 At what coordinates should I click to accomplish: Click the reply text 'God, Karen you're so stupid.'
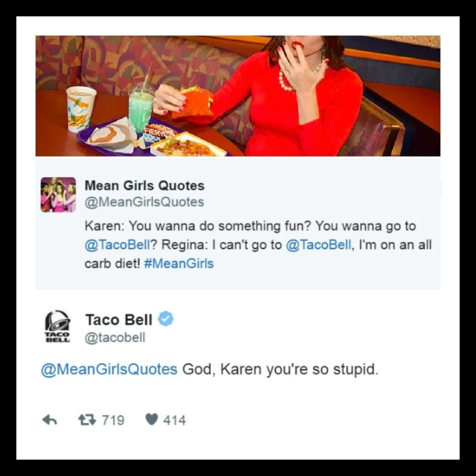coord(280,370)
